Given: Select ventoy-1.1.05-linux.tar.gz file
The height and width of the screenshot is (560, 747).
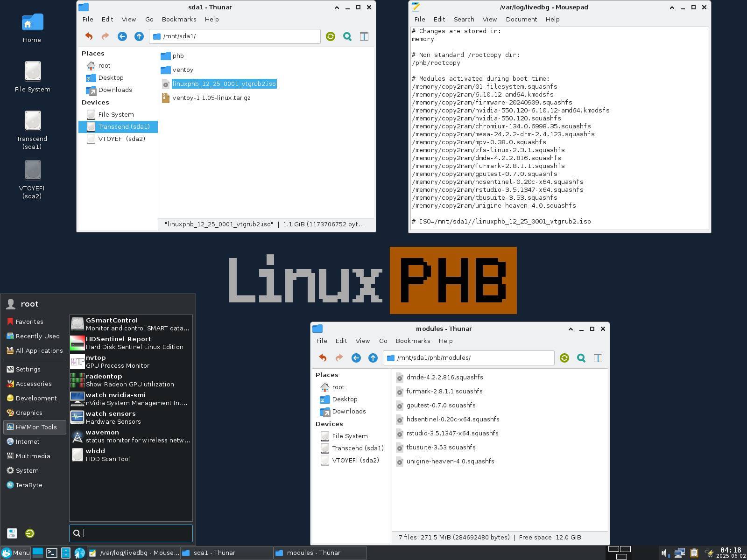Looking at the screenshot, I should [x=206, y=98].
